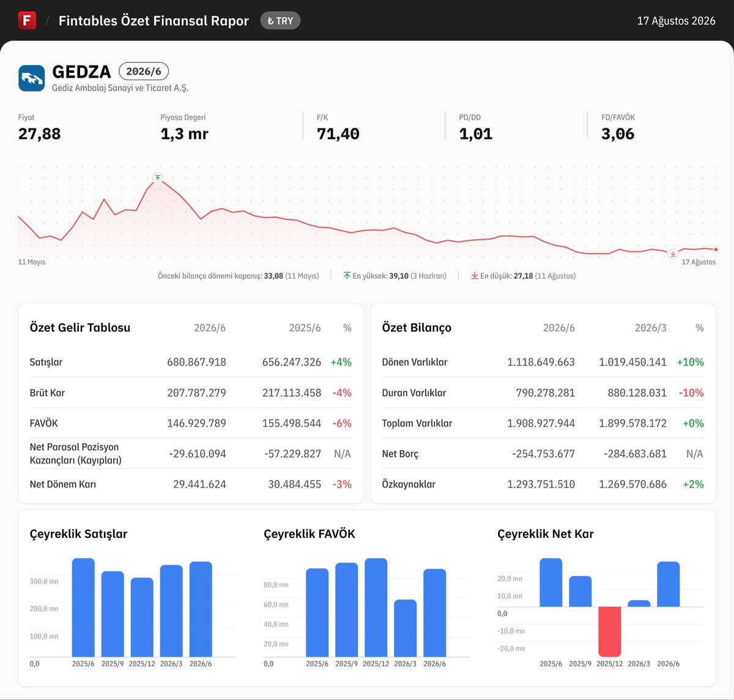
Task: Click the Özet Gelir Tablosu heading
Action: tap(80, 328)
